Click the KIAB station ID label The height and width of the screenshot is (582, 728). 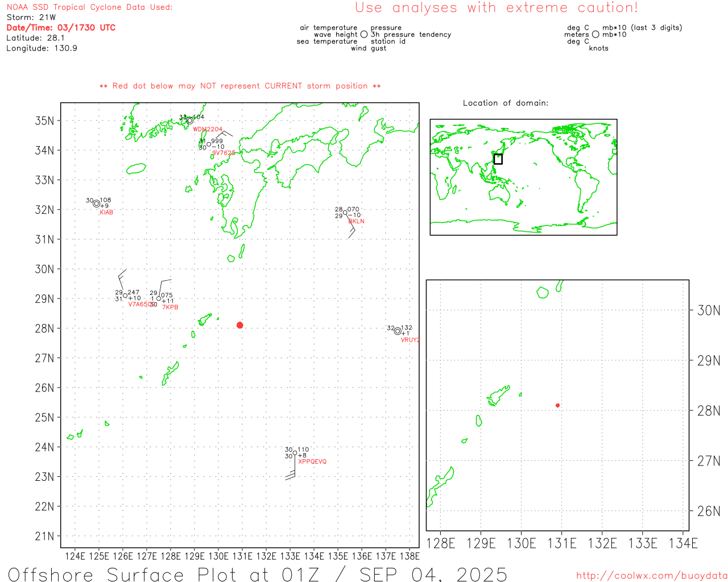tap(106, 213)
